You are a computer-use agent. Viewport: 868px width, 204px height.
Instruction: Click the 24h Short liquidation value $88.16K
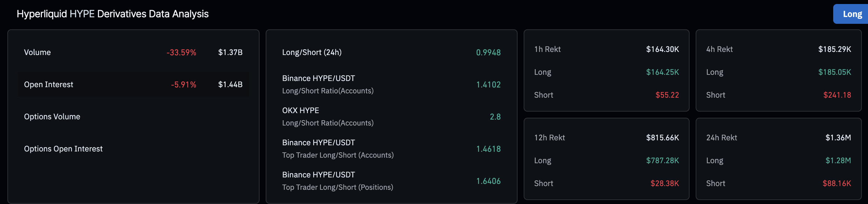tap(836, 183)
